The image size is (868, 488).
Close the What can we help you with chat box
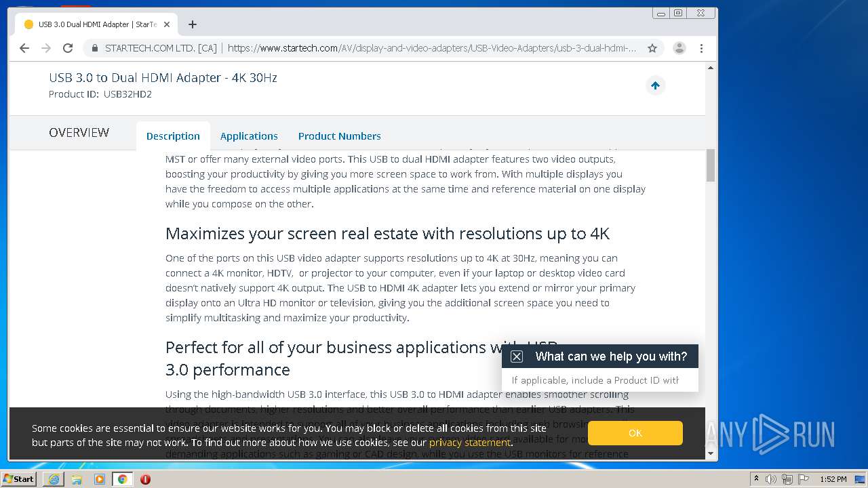point(517,357)
